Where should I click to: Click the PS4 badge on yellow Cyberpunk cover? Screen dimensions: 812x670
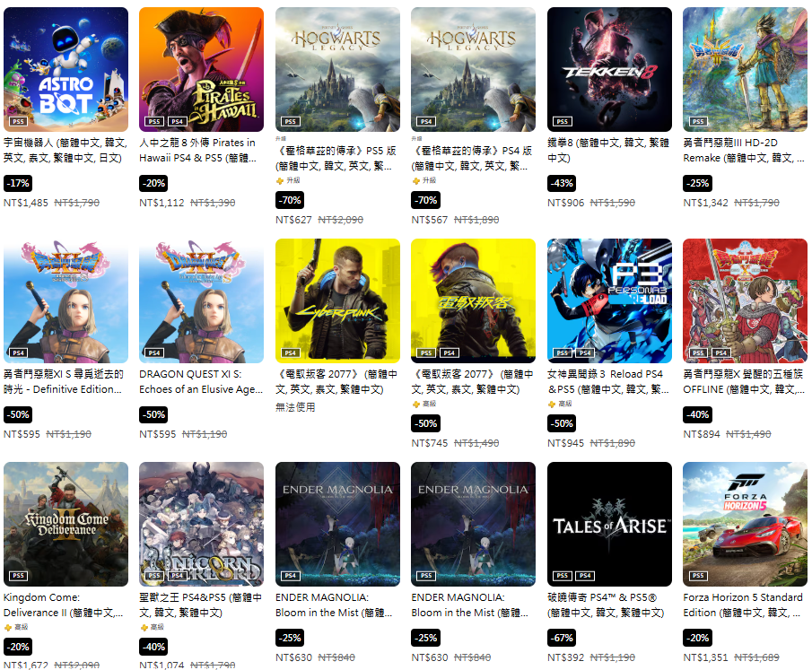point(291,352)
